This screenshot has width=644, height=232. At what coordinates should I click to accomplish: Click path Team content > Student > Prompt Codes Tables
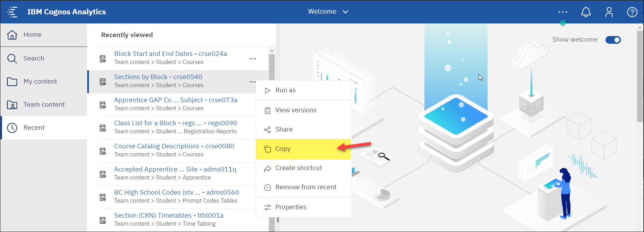pos(176,201)
